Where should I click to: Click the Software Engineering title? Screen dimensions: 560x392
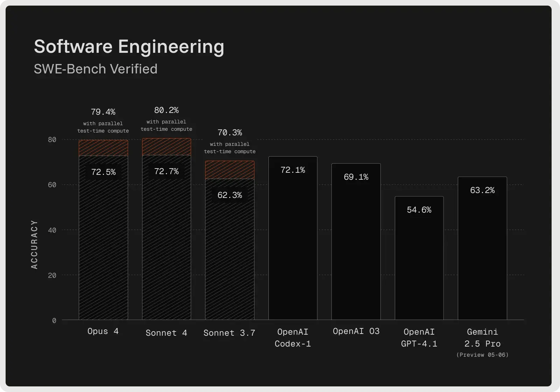(129, 46)
